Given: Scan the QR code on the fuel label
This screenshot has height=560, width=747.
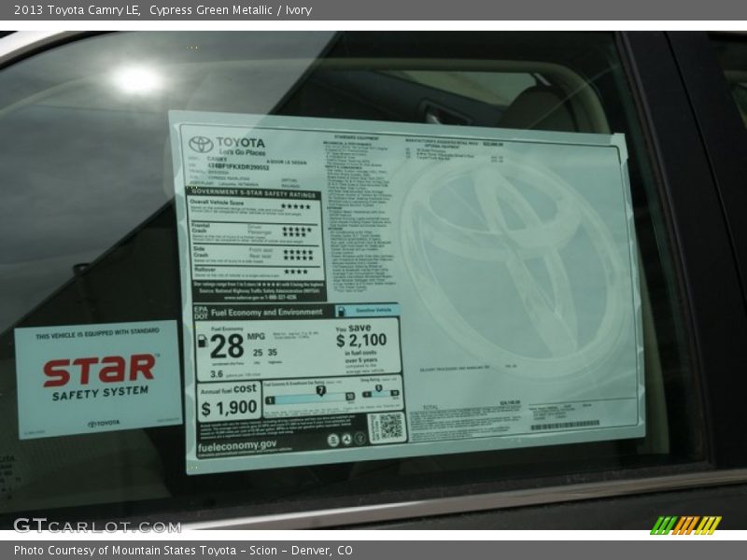Looking at the screenshot, I should click(388, 427).
